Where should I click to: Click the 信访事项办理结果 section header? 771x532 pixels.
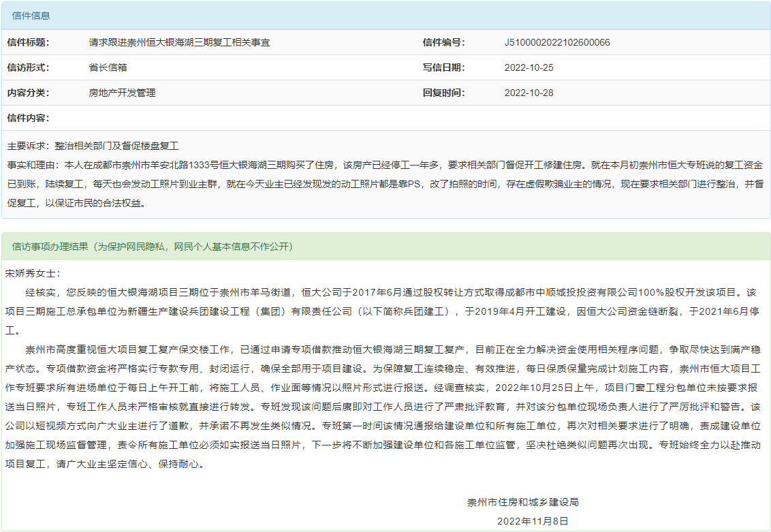pyautogui.click(x=153, y=246)
